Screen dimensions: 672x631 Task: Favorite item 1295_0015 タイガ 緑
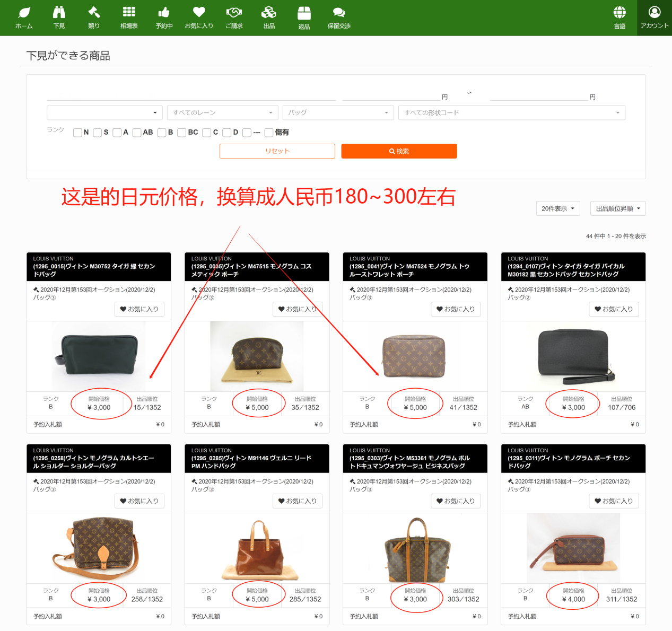click(x=139, y=309)
